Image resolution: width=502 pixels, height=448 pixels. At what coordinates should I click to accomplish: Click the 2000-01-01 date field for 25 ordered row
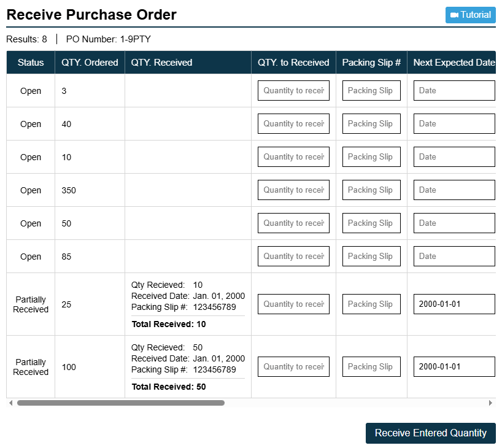coord(454,304)
